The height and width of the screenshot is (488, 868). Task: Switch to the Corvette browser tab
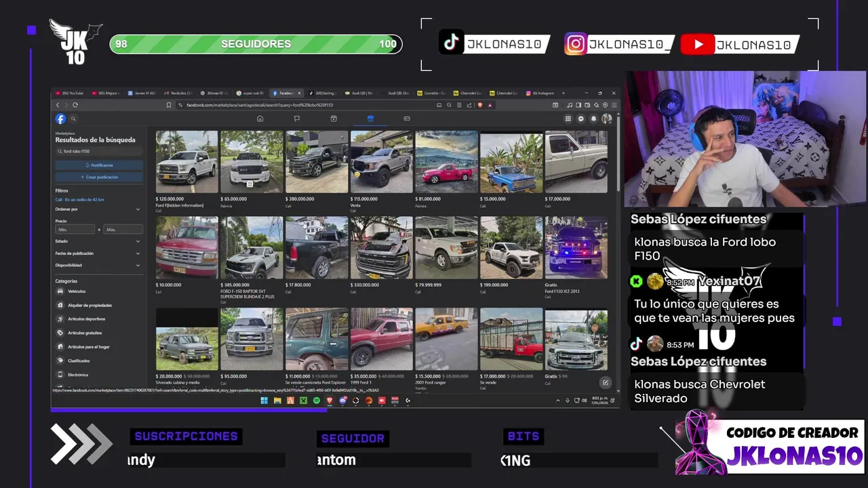coord(433,93)
